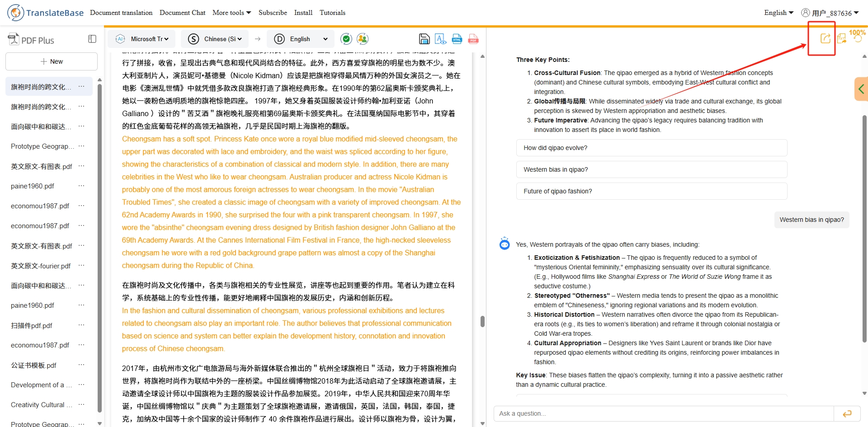The image size is (868, 427).
Task: Open options menu for Development of a ...
Action: pyautogui.click(x=81, y=385)
